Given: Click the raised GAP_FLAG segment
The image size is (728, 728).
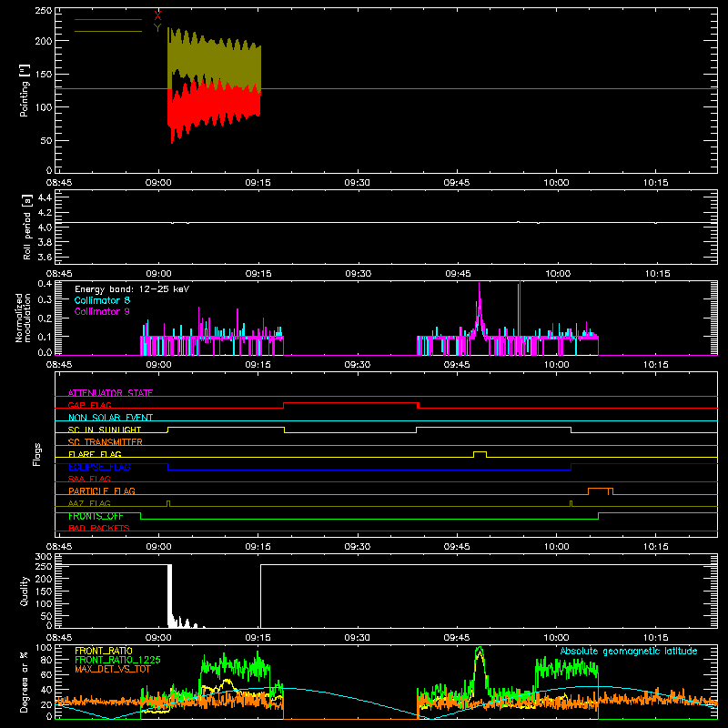Looking at the screenshot, I should coord(351,403).
